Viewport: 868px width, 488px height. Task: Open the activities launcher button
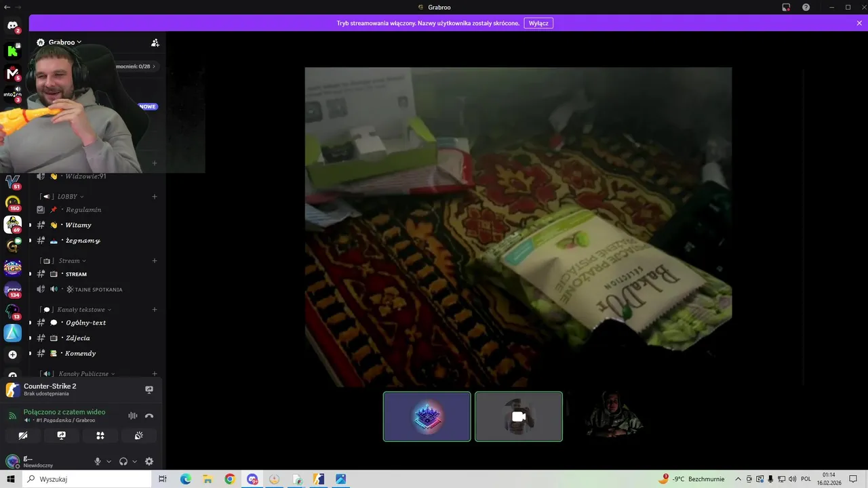pos(100,436)
